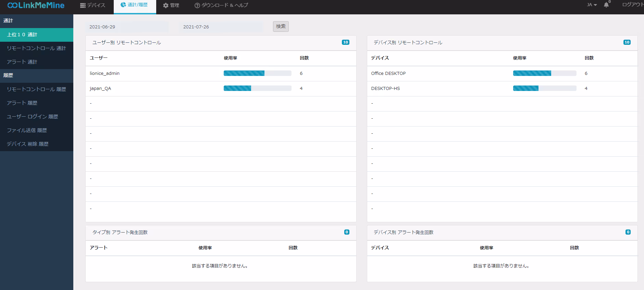This screenshot has width=644, height=290.
Task: Expand the JA language dropdown
Action: (x=592, y=5)
